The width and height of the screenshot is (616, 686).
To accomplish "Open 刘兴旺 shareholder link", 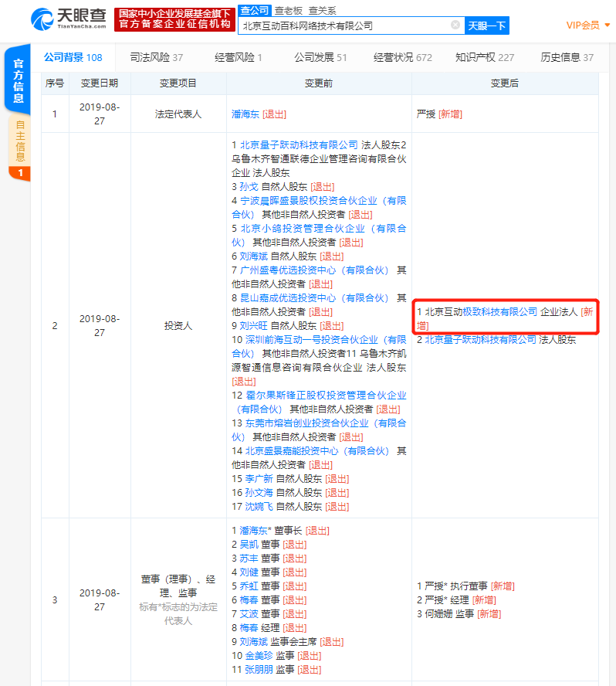I will tap(253, 326).
